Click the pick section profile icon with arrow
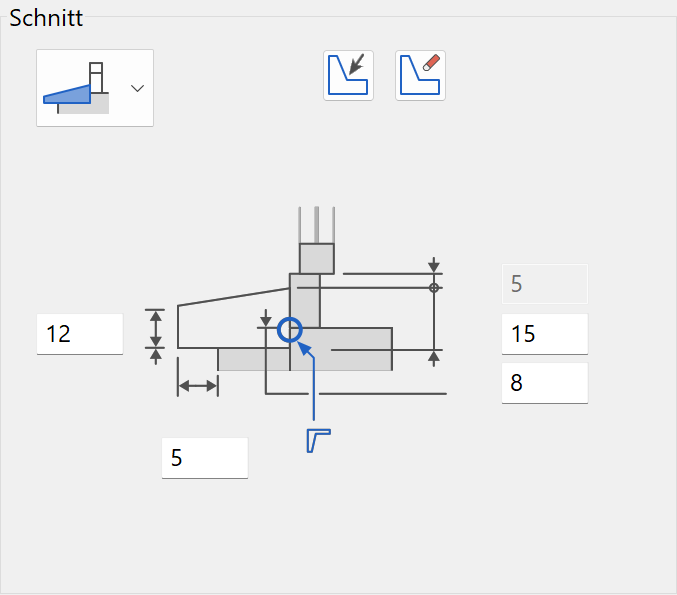 tap(348, 76)
